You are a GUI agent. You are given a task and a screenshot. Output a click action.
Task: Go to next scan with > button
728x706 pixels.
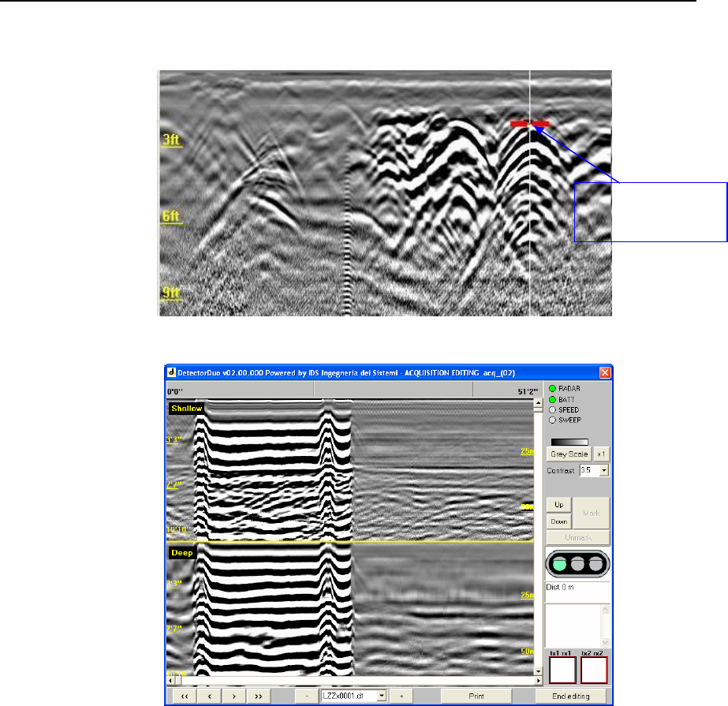(x=234, y=697)
